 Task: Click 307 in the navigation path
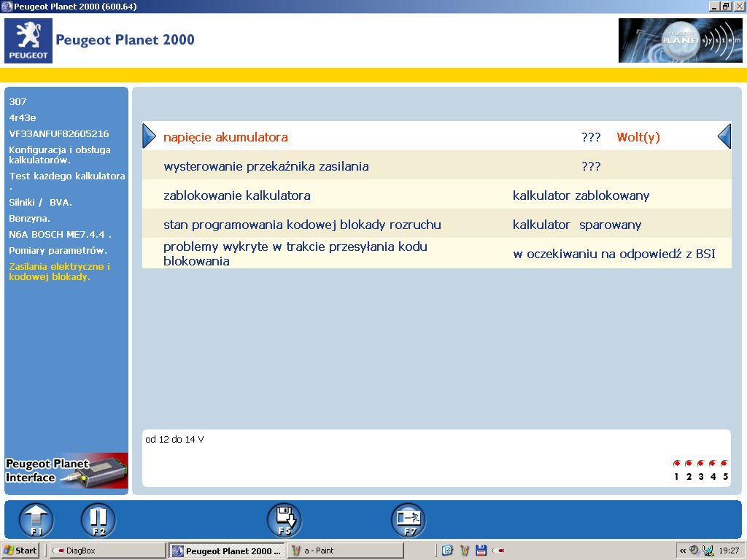tap(18, 101)
